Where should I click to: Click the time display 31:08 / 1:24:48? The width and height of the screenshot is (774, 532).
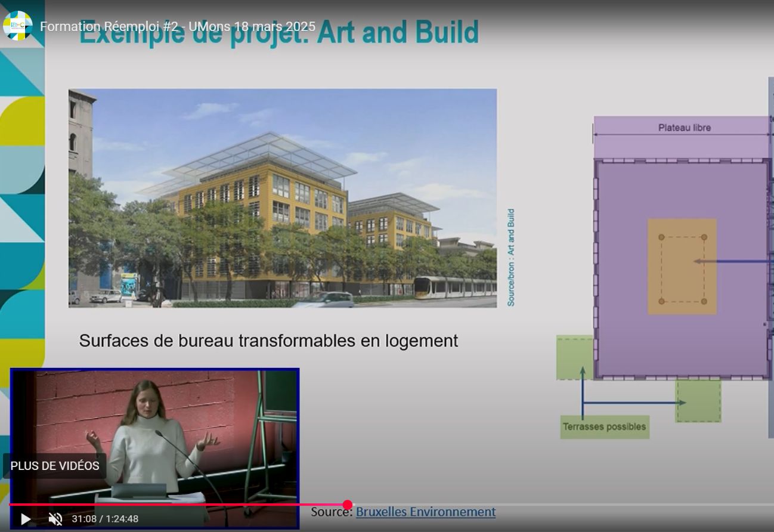105,519
